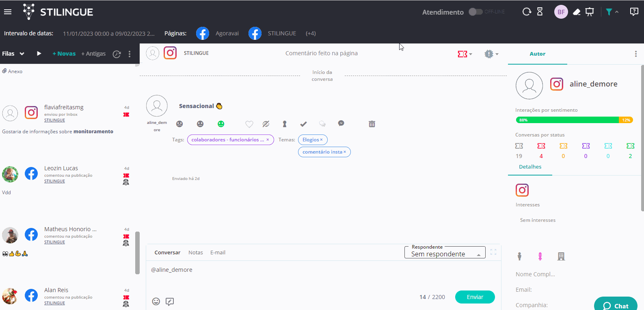Remove the colaboradores - funcionários tag
Image resolution: width=644 pixels, height=310 pixels.
tap(268, 140)
